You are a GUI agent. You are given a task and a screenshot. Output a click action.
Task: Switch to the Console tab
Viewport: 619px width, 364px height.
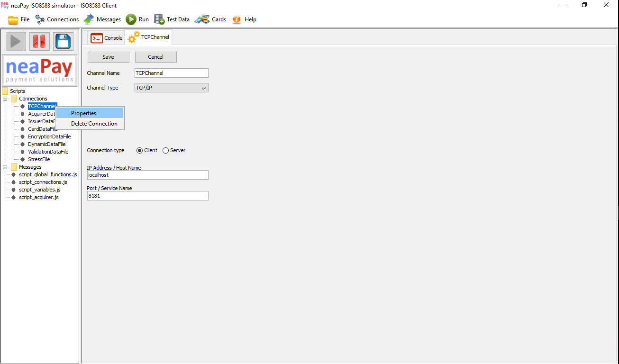point(106,38)
